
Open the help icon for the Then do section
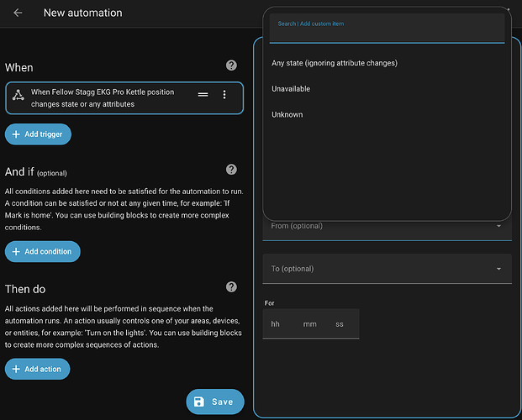(x=231, y=287)
